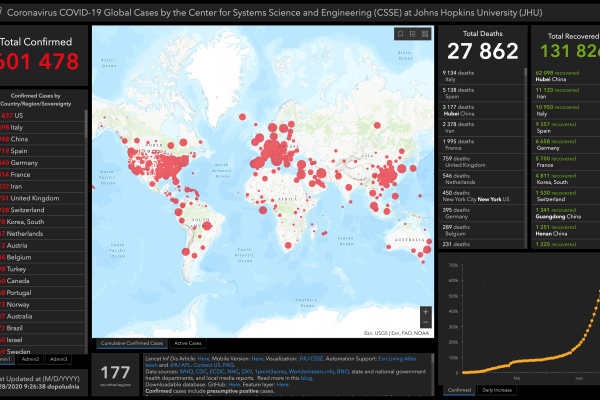Open the basemap gallery icon
Viewport: 600px width, 400px height.
(x=424, y=33)
